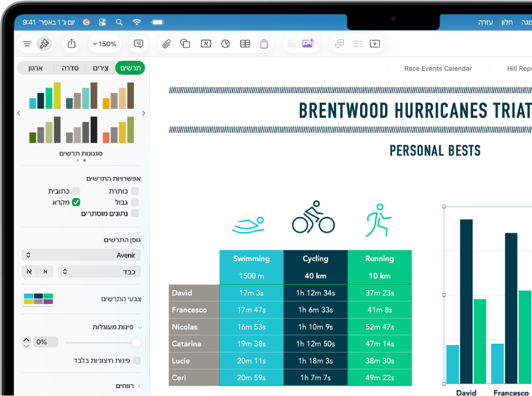This screenshot has width=532, height=396.
Task: Show next chart styles page arrow
Action: coord(144,113)
